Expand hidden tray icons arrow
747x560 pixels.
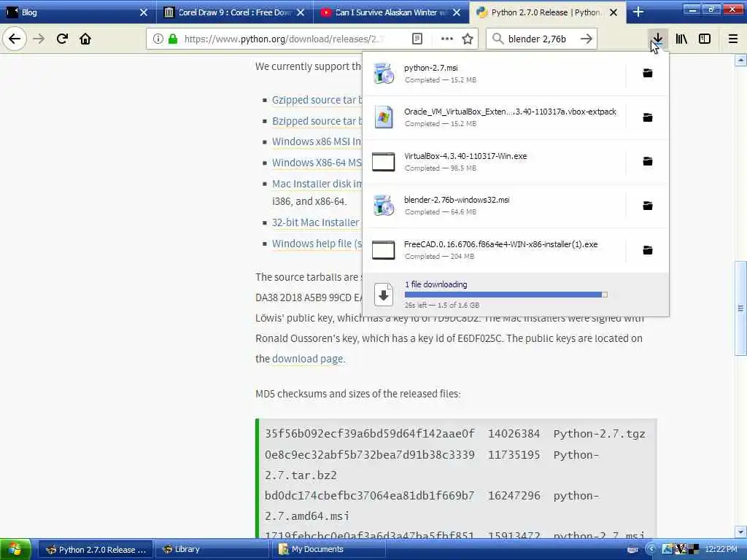[x=651, y=549]
